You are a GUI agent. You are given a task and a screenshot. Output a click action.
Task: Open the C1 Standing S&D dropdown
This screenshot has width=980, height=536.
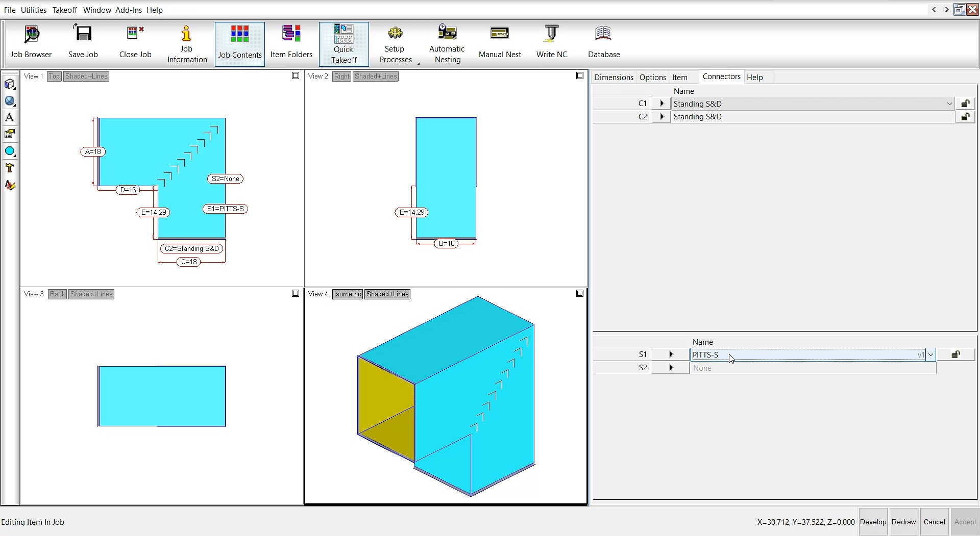949,104
